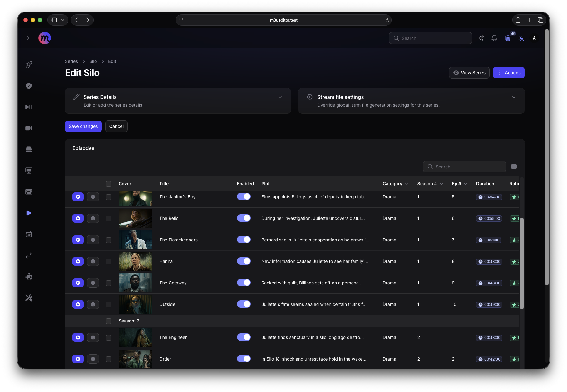Open the shield icon in sidebar
The height and width of the screenshot is (392, 567).
29,86
